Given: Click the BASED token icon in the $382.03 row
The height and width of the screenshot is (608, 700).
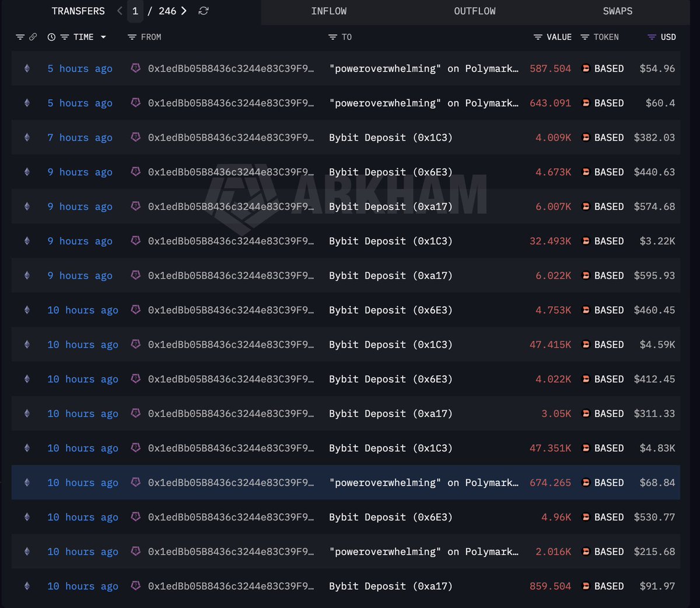Looking at the screenshot, I should tap(586, 138).
